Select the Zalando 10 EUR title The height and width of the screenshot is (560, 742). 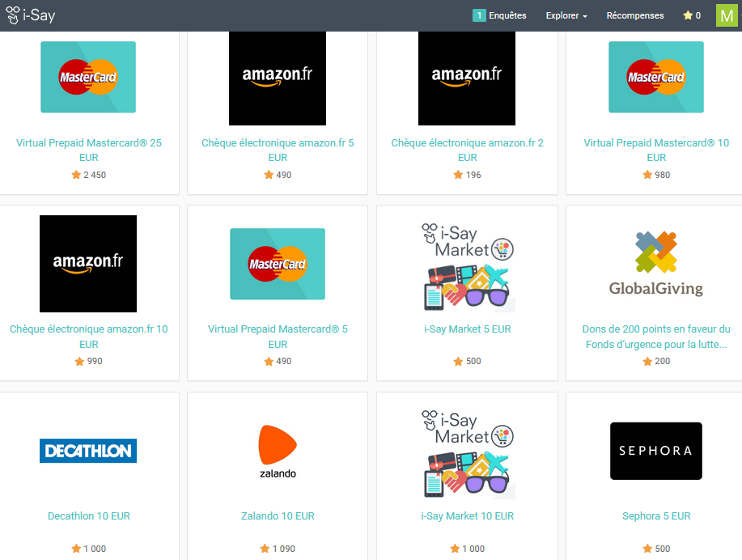278,516
